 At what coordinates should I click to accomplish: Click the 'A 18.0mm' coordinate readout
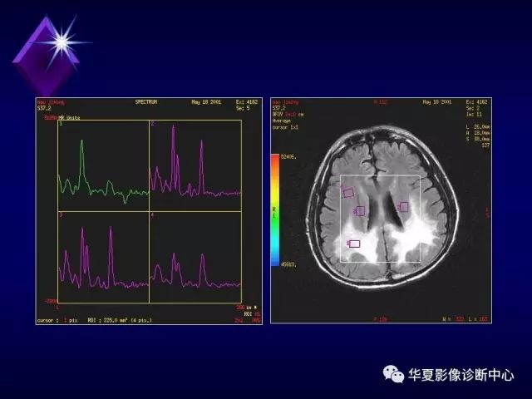coord(478,133)
